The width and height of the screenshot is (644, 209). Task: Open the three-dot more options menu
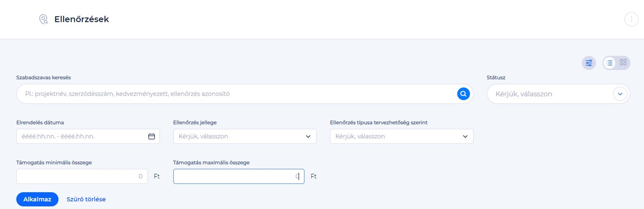click(631, 19)
